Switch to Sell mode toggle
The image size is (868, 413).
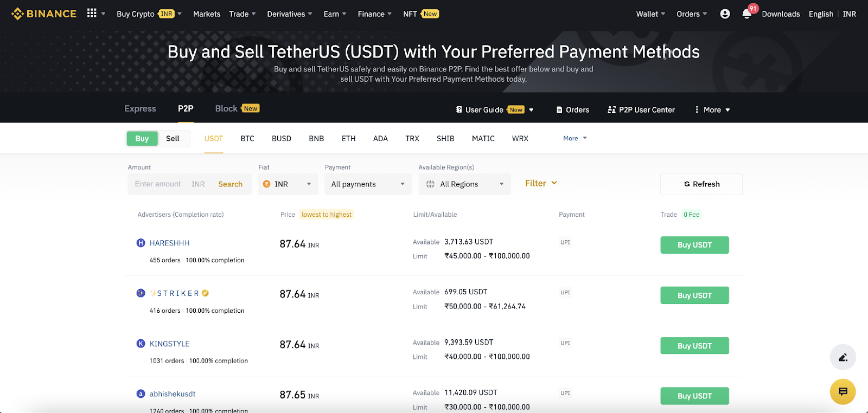tap(173, 139)
